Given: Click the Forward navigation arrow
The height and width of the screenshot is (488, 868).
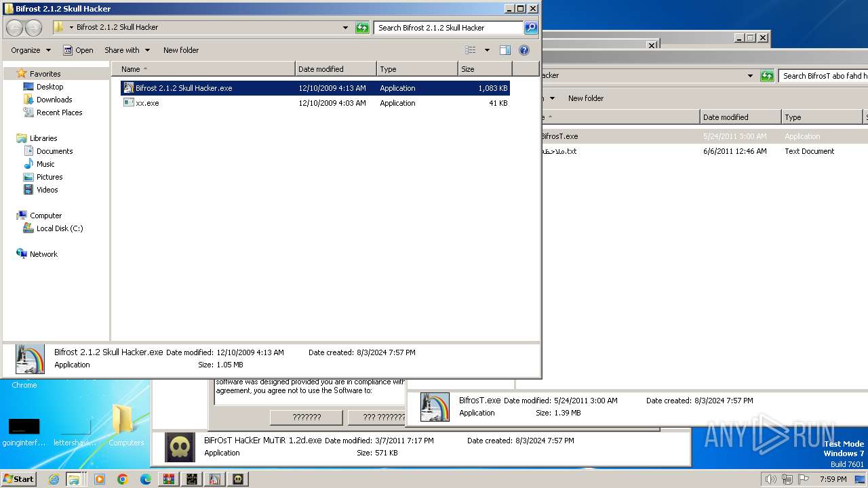Looking at the screenshot, I should (33, 28).
